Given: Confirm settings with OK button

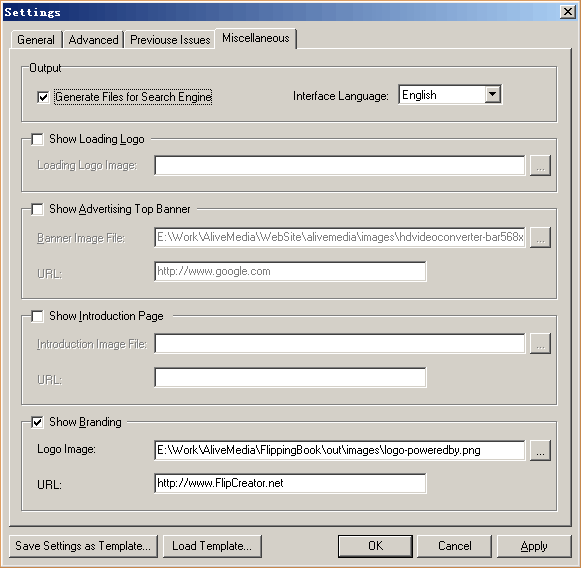Looking at the screenshot, I should pyautogui.click(x=375, y=546).
